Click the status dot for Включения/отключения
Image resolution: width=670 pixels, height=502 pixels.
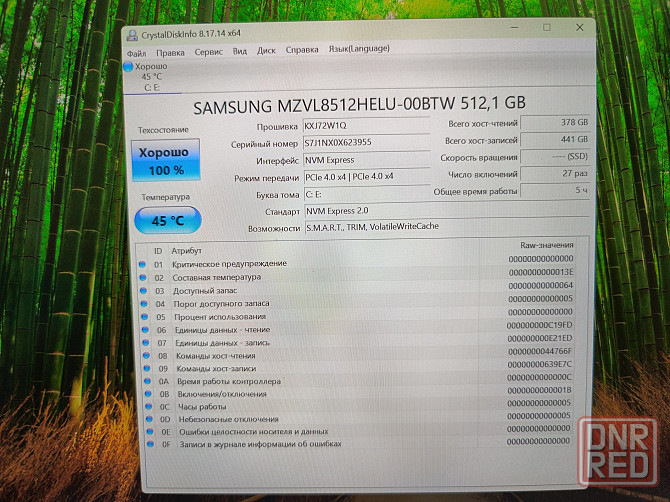[x=148, y=394]
